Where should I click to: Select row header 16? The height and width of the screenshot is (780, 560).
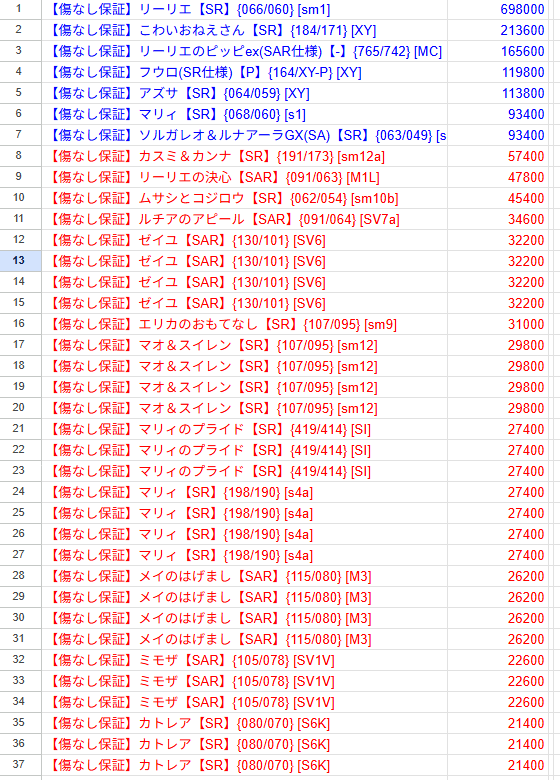coord(20,324)
